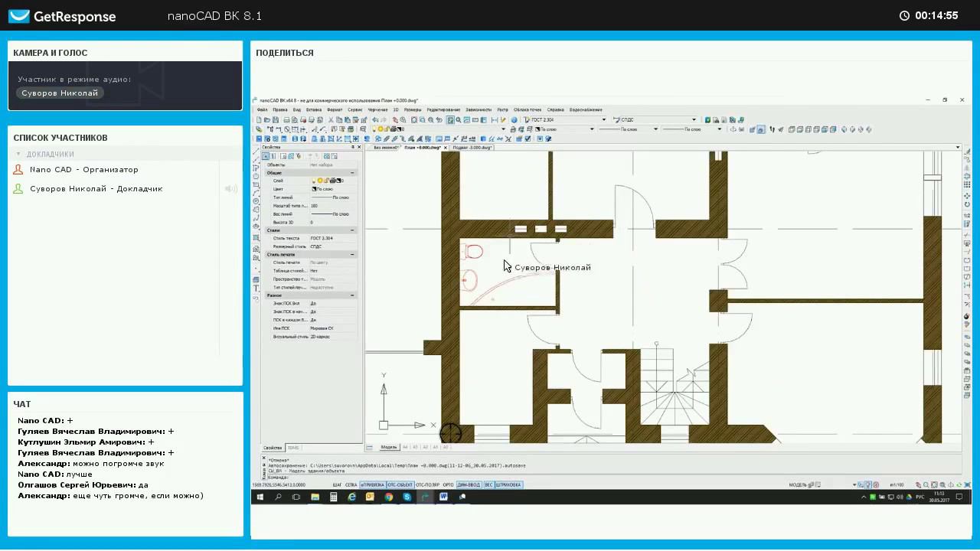Toggle СЕТКА grid in status bar

pyautogui.click(x=351, y=484)
